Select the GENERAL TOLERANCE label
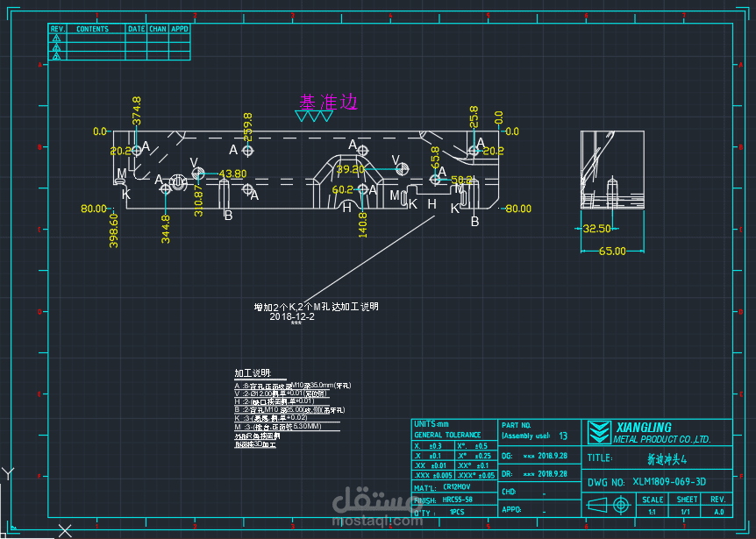 (x=447, y=435)
